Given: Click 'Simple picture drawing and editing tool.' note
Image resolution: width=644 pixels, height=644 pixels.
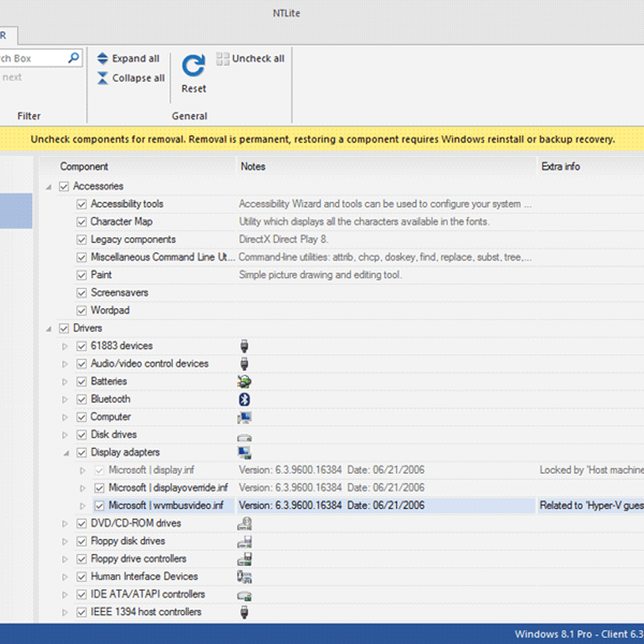Looking at the screenshot, I should [x=320, y=275].
